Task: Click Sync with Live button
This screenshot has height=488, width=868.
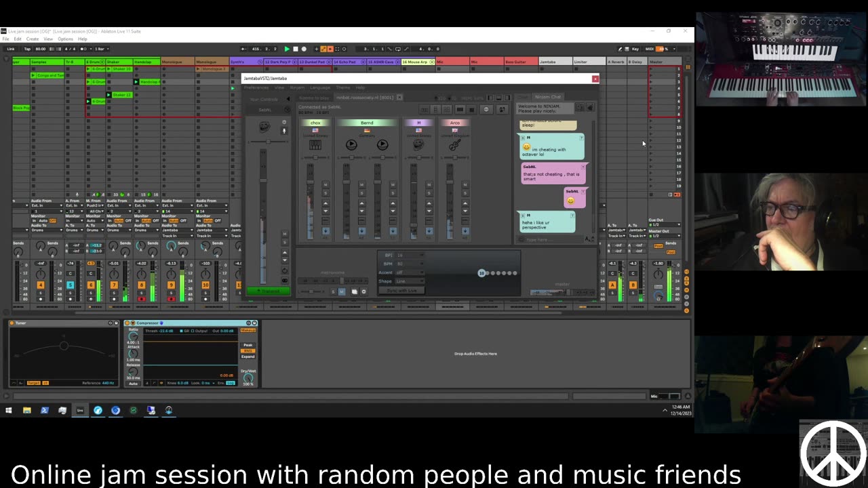Action: coord(402,291)
